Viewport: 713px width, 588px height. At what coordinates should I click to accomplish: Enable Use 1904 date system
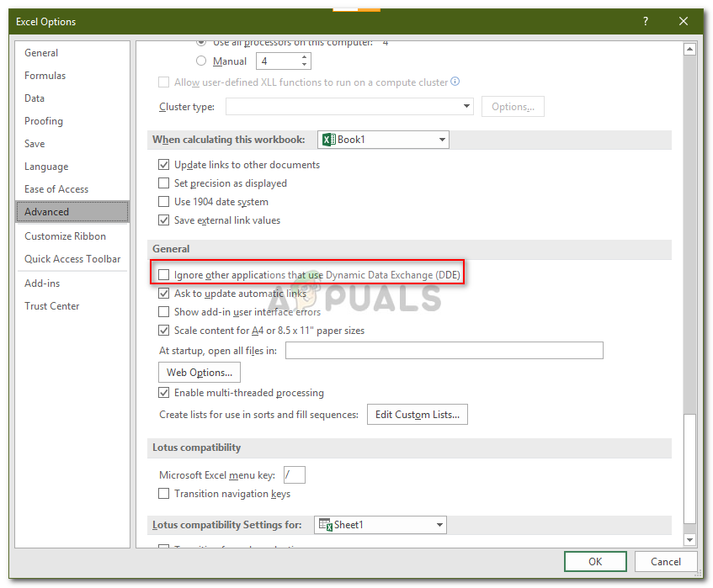[163, 201]
